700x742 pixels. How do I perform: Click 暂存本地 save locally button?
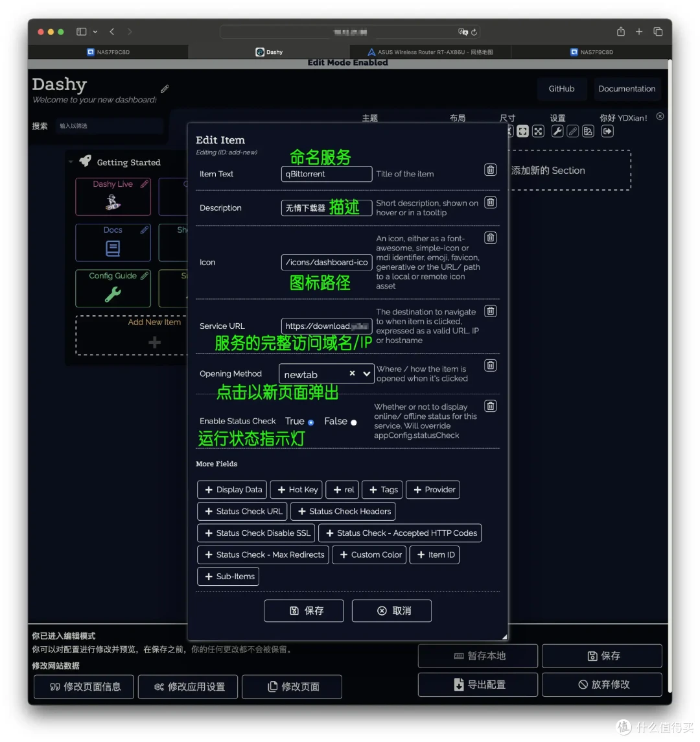point(478,656)
